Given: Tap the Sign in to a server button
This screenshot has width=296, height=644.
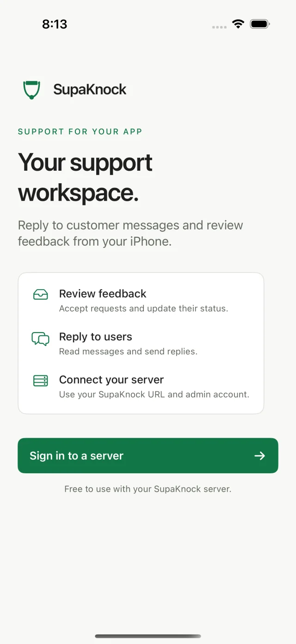Looking at the screenshot, I should coord(148,456).
